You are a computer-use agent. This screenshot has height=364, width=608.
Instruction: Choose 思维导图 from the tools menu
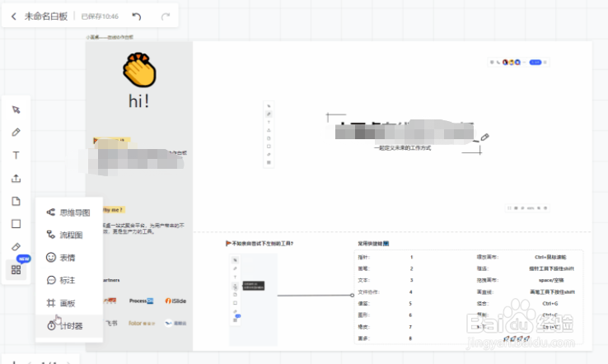pos(69,212)
